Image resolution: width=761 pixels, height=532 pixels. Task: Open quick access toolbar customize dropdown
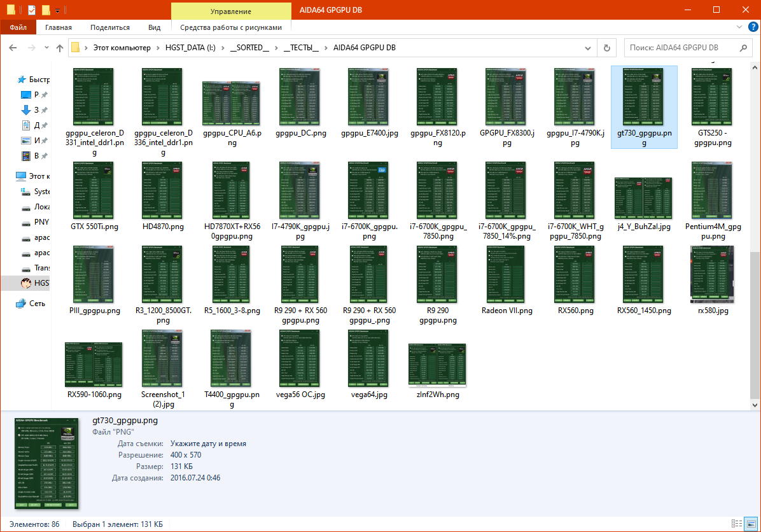point(57,10)
